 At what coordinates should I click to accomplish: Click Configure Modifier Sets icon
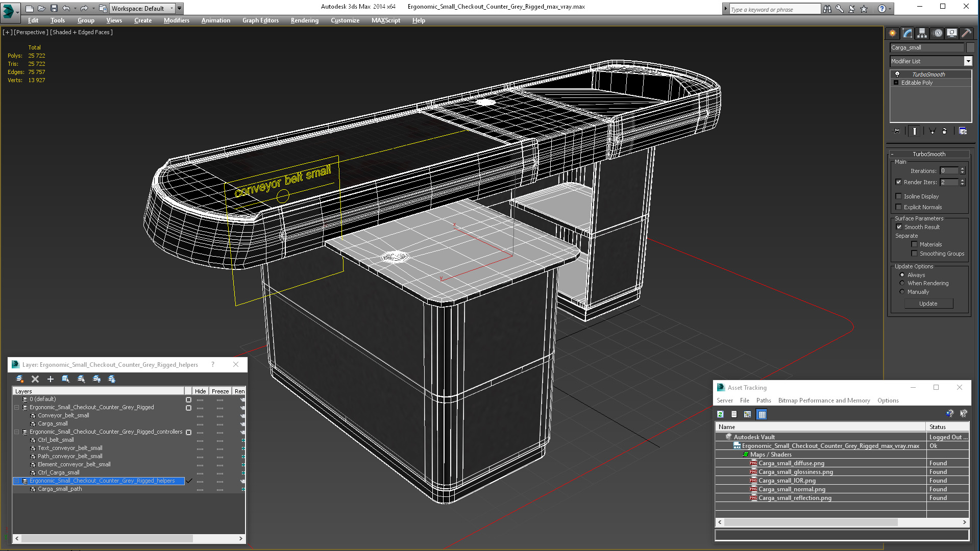963,131
